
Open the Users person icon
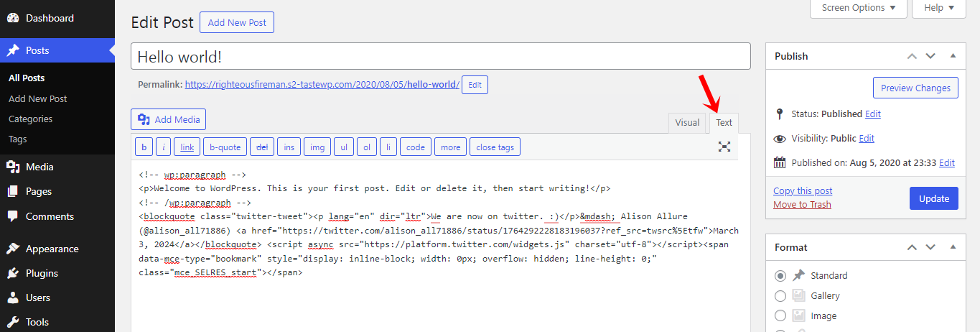tap(13, 298)
